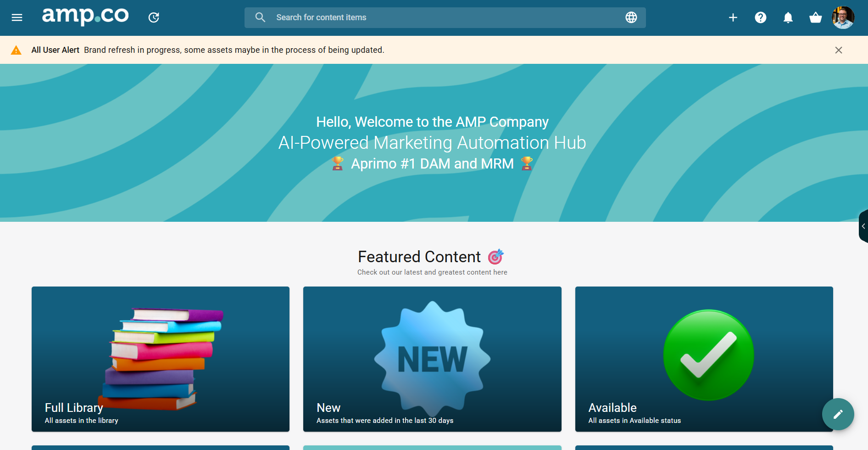Click the amp.co logo
The height and width of the screenshot is (450, 868).
85,17
